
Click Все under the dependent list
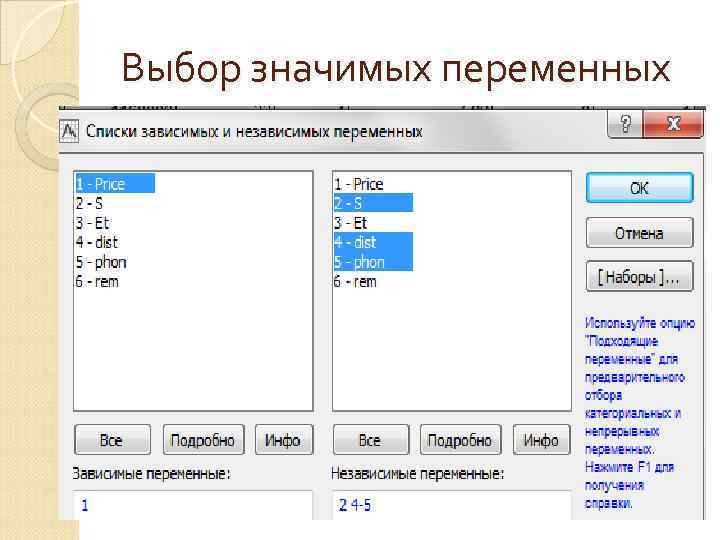click(x=112, y=440)
